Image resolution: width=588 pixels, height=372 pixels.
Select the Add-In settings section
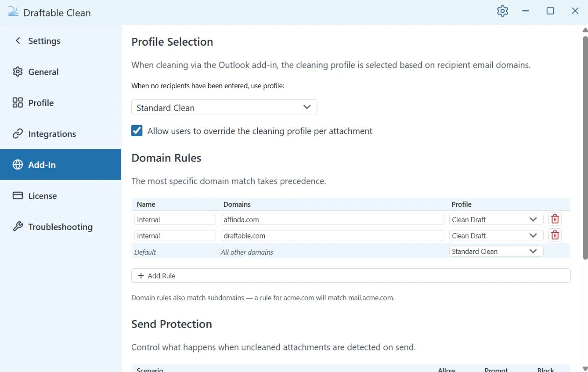click(x=61, y=165)
